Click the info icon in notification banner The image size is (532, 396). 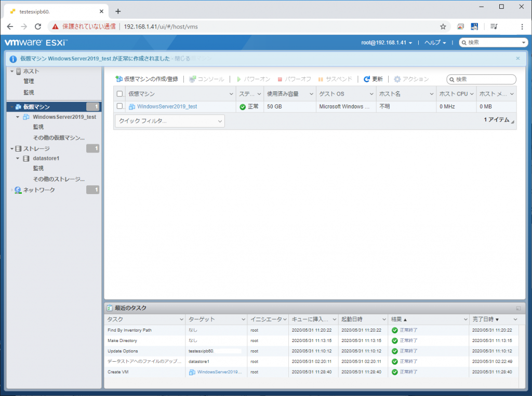[x=13, y=59]
